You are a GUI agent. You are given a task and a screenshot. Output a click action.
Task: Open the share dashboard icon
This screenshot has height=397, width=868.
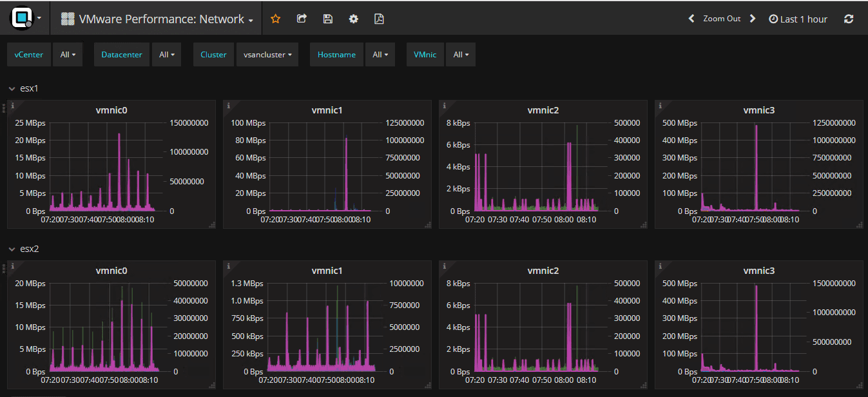pos(301,19)
